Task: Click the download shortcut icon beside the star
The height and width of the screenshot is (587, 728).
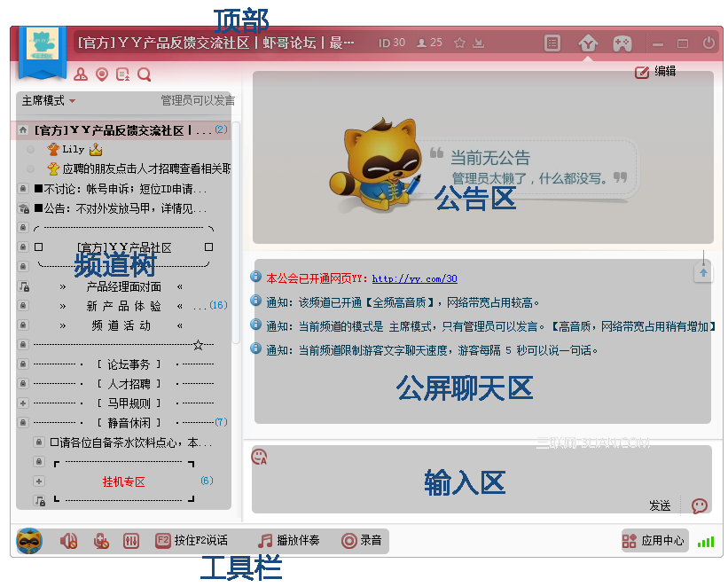Action: [x=478, y=43]
